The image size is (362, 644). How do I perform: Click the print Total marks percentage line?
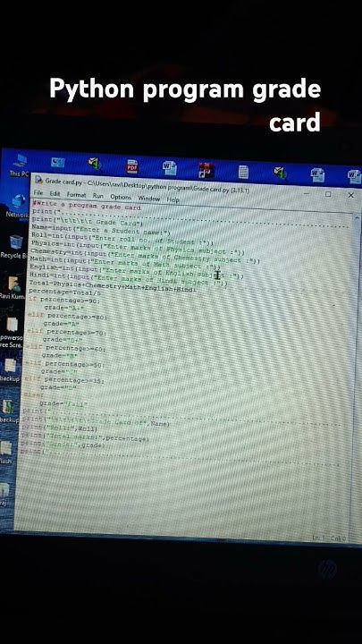pyautogui.click(x=85, y=437)
